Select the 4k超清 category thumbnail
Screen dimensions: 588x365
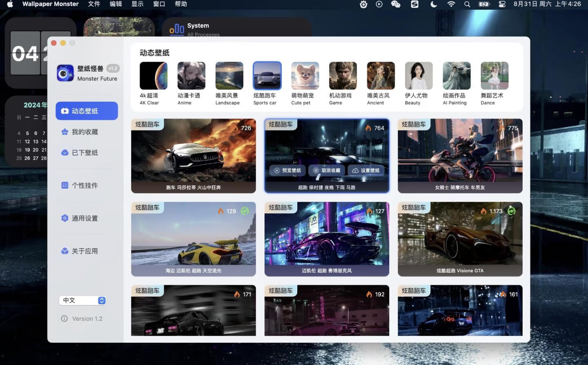154,76
